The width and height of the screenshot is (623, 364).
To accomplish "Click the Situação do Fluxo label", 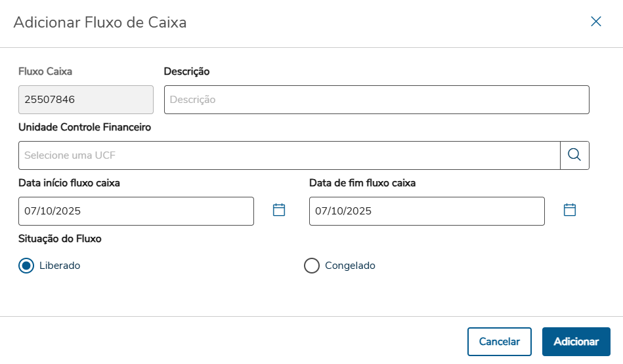I will click(60, 239).
